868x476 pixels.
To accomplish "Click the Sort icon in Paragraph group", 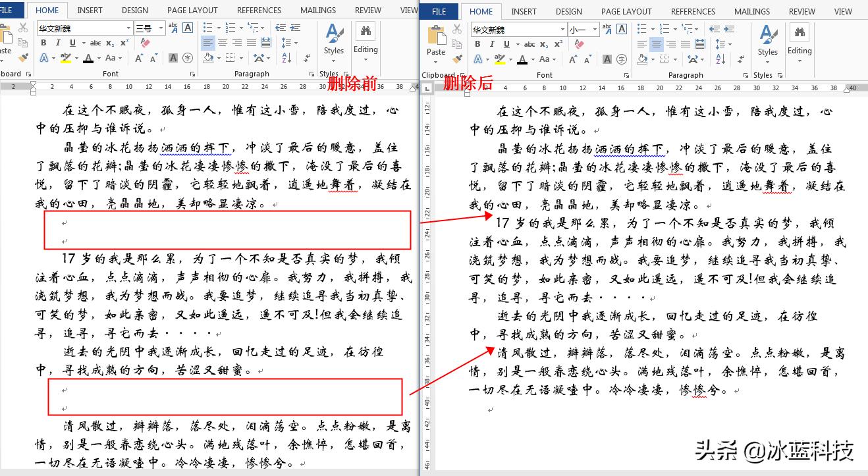I will tap(287, 58).
